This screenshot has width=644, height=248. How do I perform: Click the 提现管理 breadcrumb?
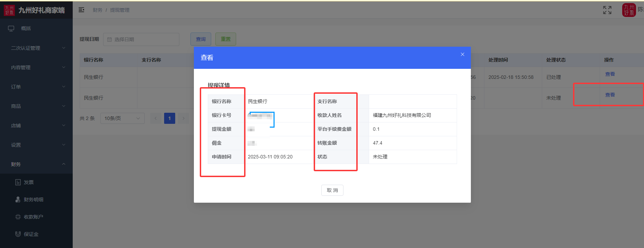tap(120, 10)
